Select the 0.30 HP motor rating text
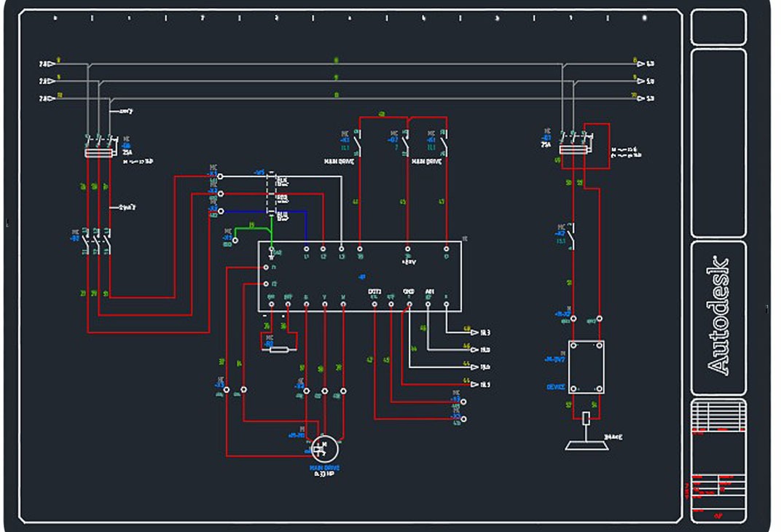 [323, 474]
